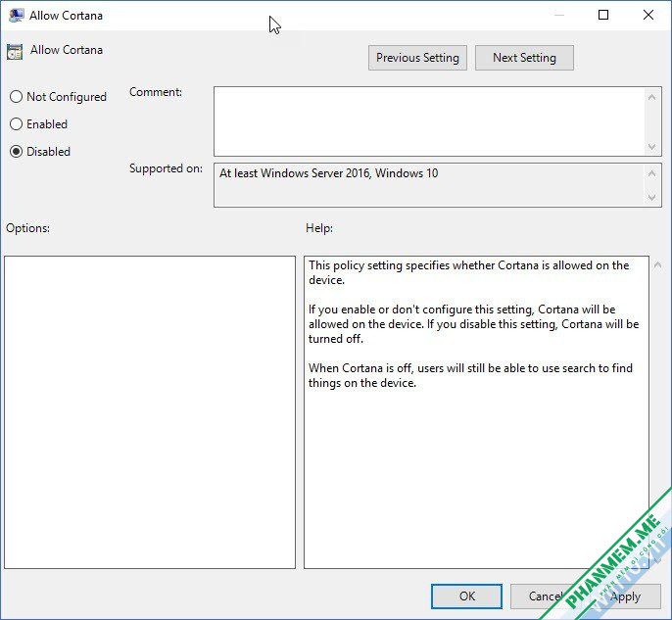
Task: Go to Next Setting
Action: (x=524, y=58)
